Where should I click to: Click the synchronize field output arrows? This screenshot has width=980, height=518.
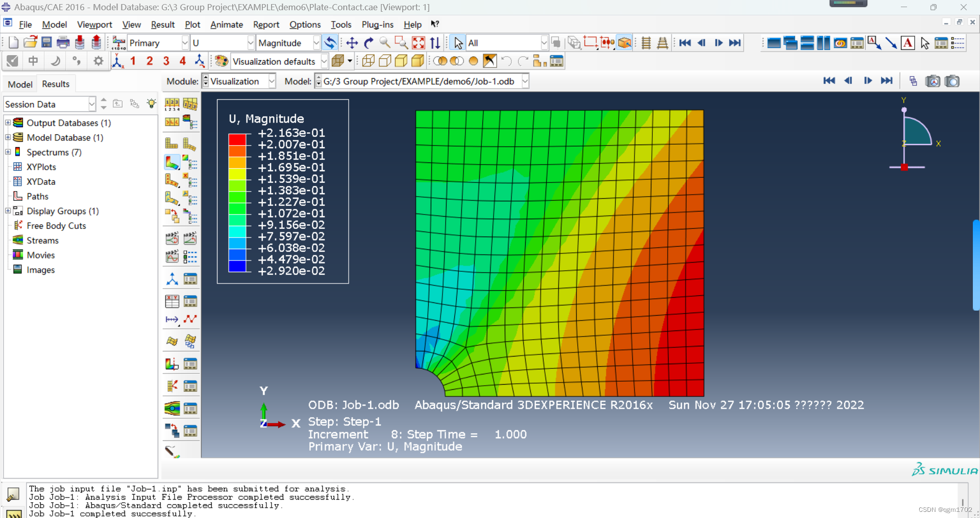pos(331,43)
